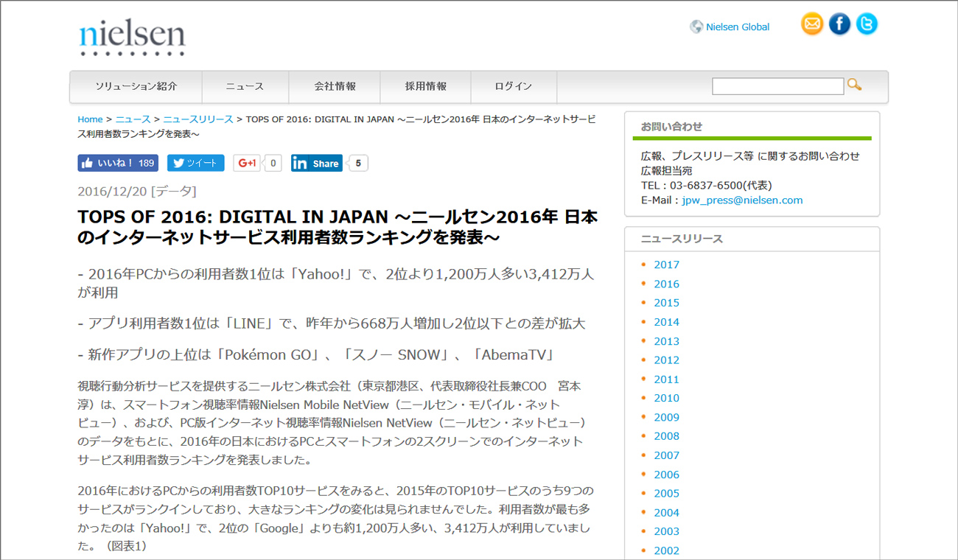Open the 2002 news release archive

pyautogui.click(x=666, y=550)
